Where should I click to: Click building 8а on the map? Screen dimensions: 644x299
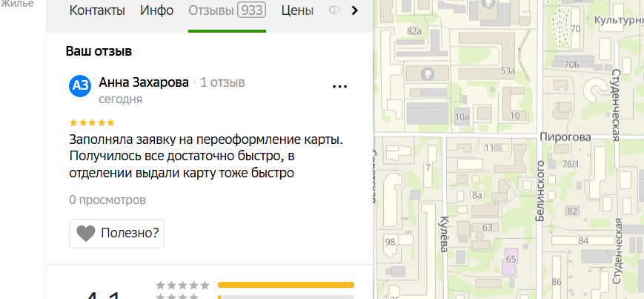pos(477,195)
